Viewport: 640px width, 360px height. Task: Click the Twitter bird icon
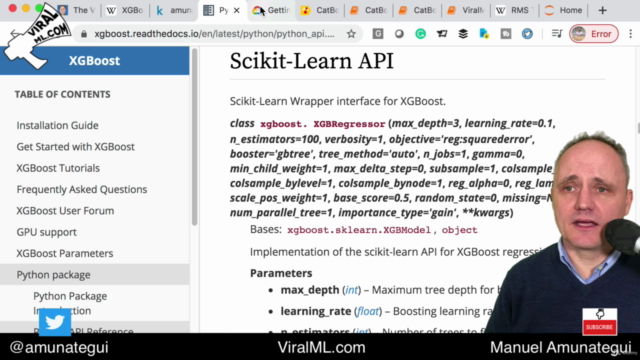[x=55, y=322]
